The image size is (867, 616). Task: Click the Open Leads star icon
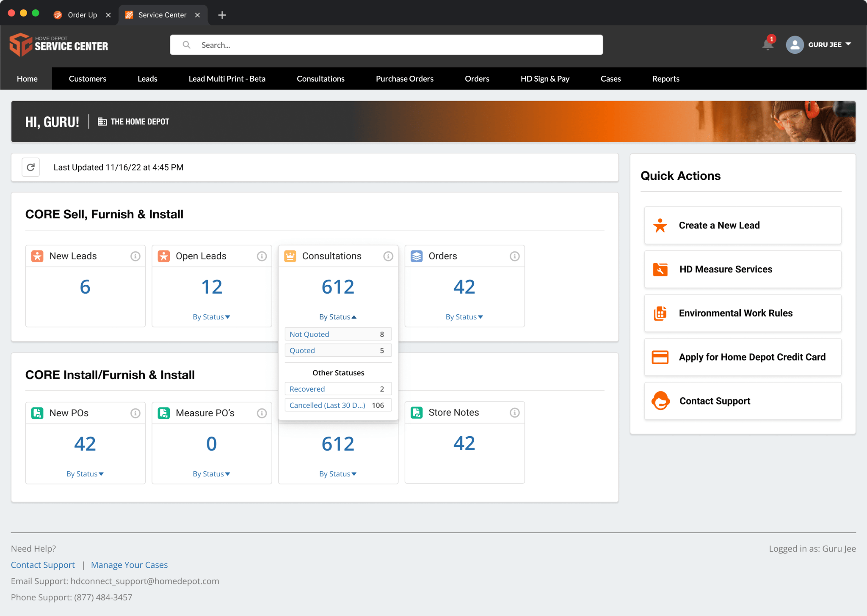pos(164,256)
